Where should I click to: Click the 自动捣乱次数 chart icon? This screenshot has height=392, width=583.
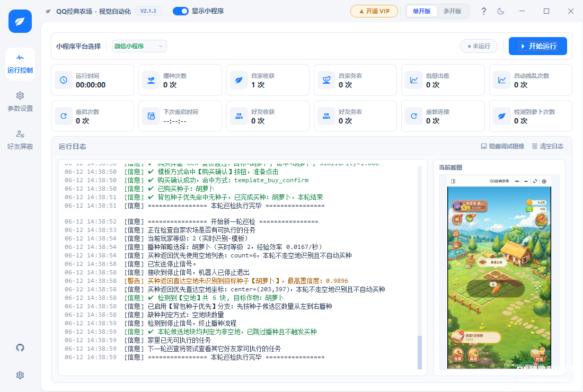pos(501,80)
